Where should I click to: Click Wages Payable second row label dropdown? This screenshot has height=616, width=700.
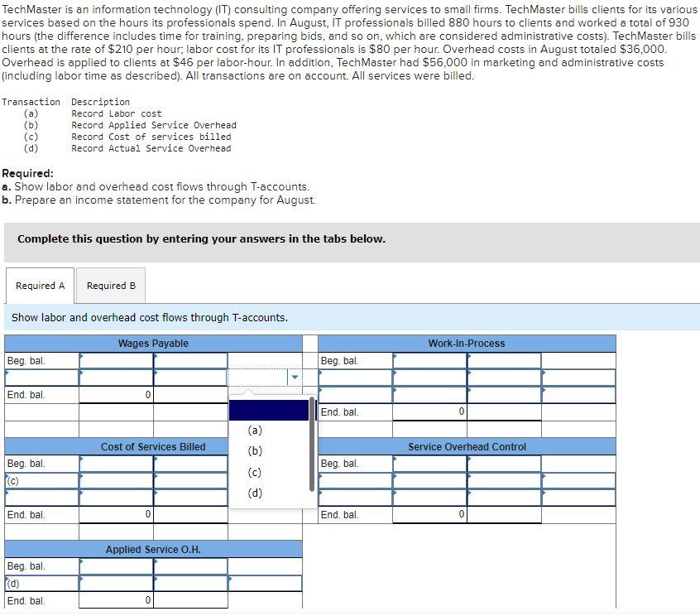point(42,378)
